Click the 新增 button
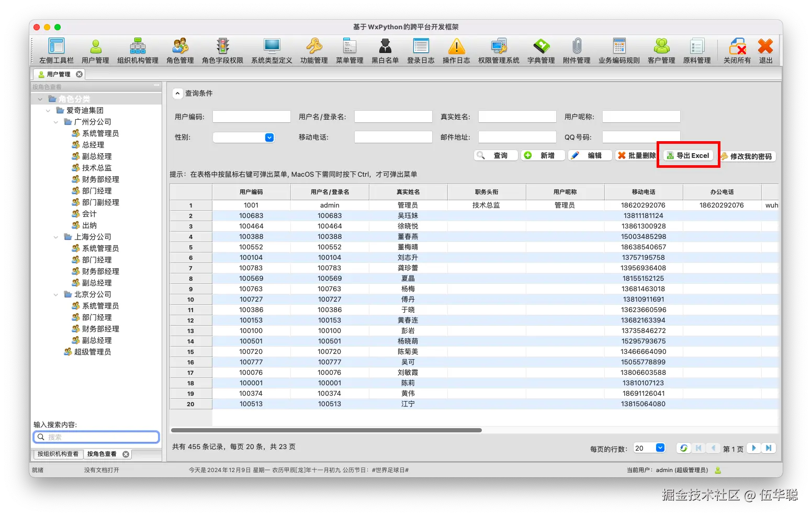812x516 pixels. 543,155
